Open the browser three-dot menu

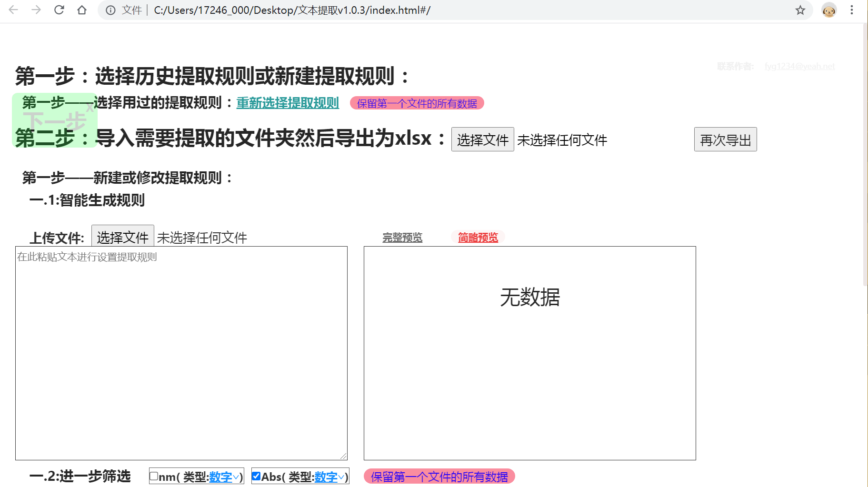click(x=852, y=10)
